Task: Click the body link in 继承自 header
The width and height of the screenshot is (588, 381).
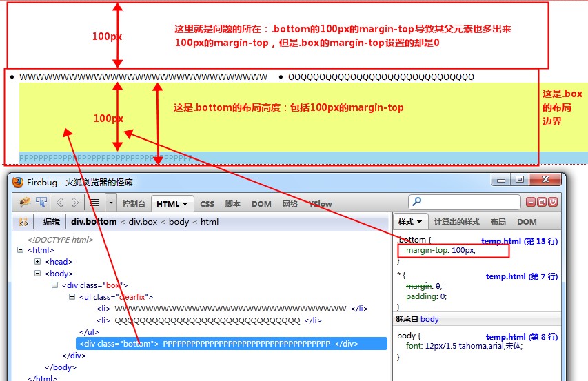Action: (429, 319)
